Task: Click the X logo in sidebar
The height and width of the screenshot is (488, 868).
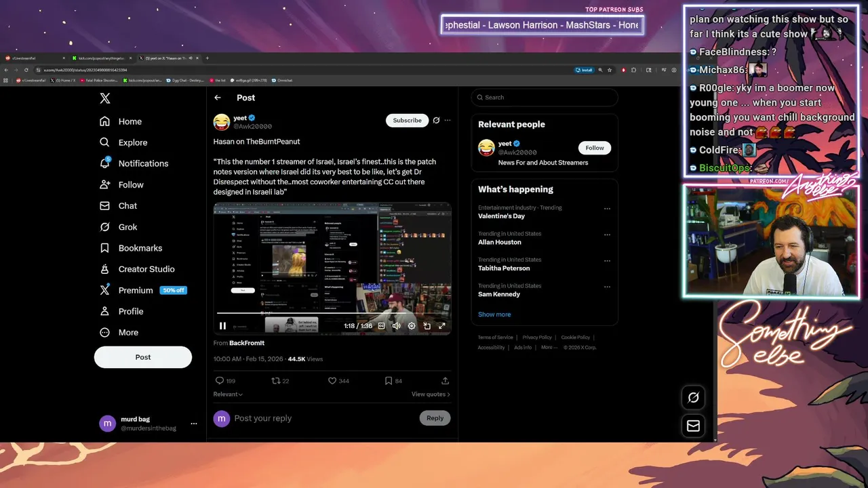Action: pos(105,98)
